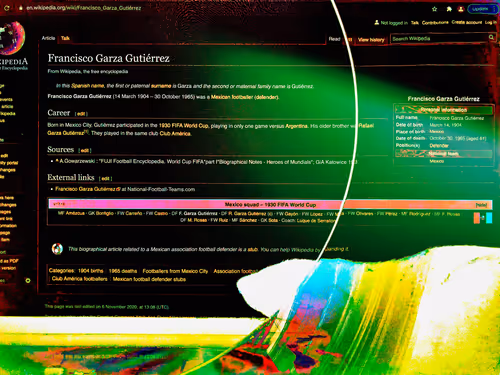
Task: Open Mexican football defender stubs category
Action: pos(149,279)
